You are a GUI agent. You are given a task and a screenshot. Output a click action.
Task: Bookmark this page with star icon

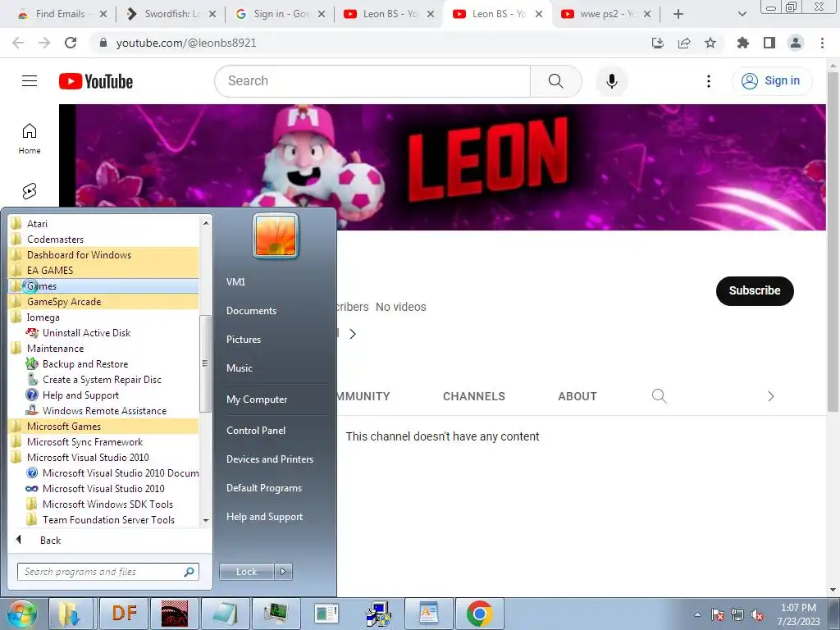tap(710, 43)
